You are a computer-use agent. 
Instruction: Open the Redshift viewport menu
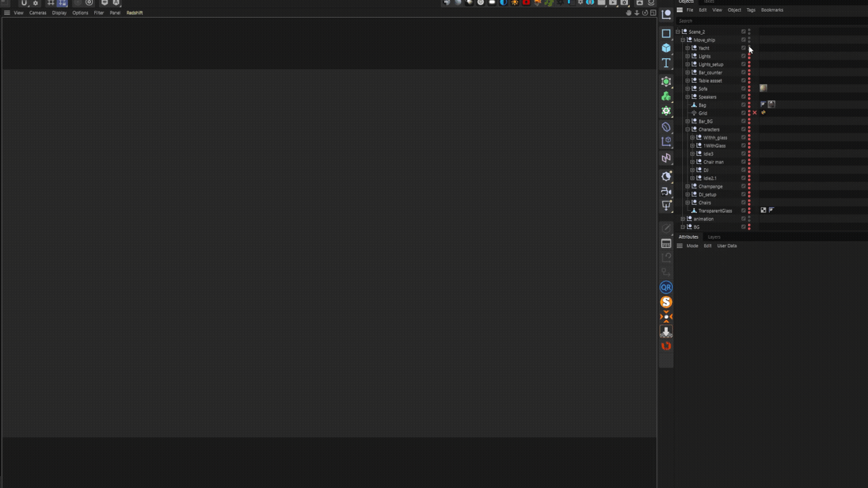click(134, 13)
